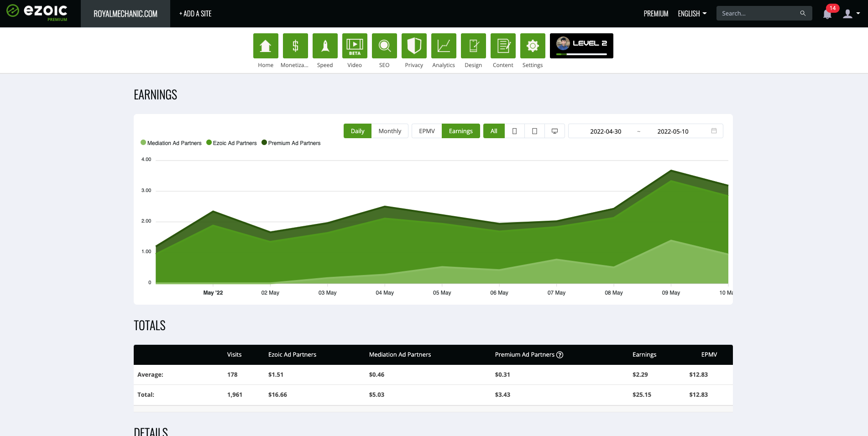Viewport: 868px width, 436px height.
Task: Open the Video beta icon
Action: tap(355, 46)
